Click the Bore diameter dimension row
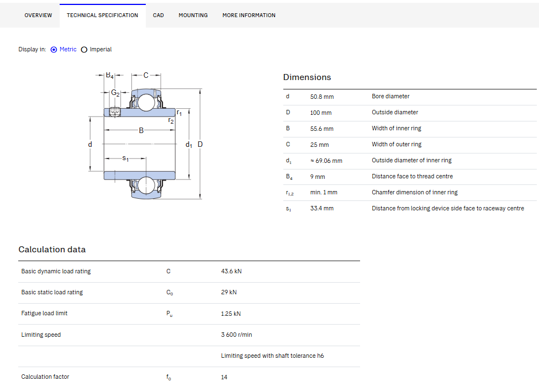This screenshot has width=539, height=392. coord(410,97)
